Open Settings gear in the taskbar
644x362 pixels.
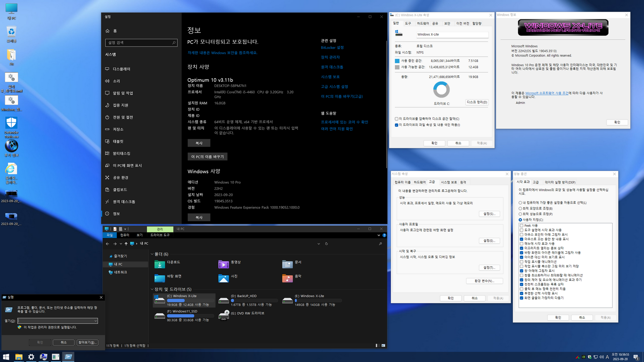[31, 357]
